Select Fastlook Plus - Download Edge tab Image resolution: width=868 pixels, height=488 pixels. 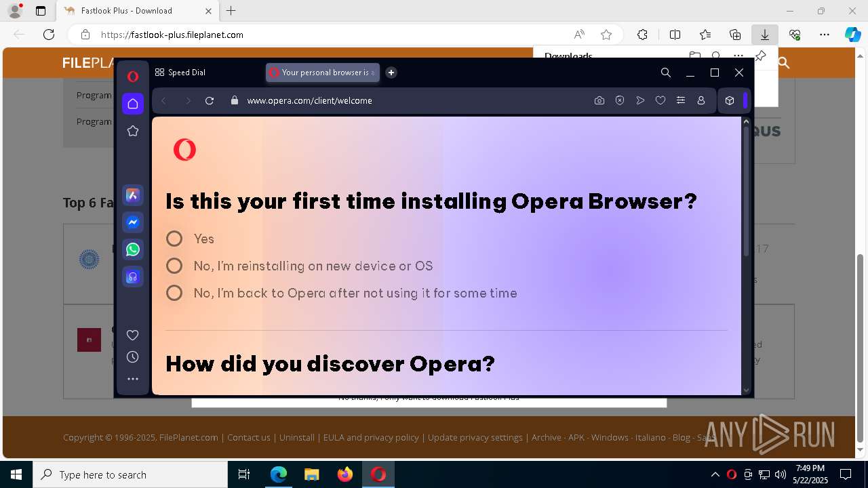pos(138,11)
